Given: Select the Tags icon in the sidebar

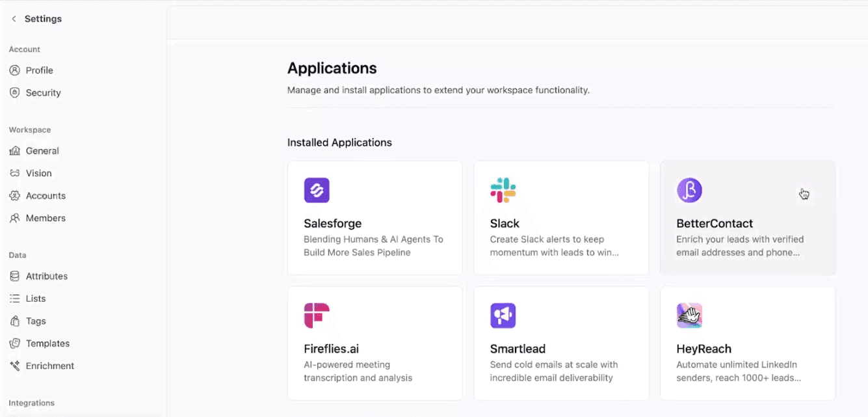Looking at the screenshot, I should coord(15,321).
